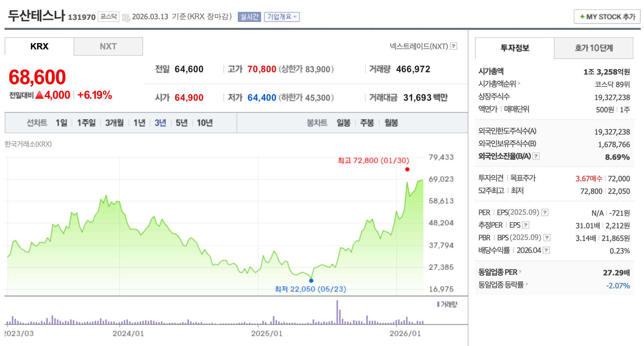Viewport: 644px width, 346px height.
Task: Click the 거래량 legend in volume chart
Action: tap(447, 304)
